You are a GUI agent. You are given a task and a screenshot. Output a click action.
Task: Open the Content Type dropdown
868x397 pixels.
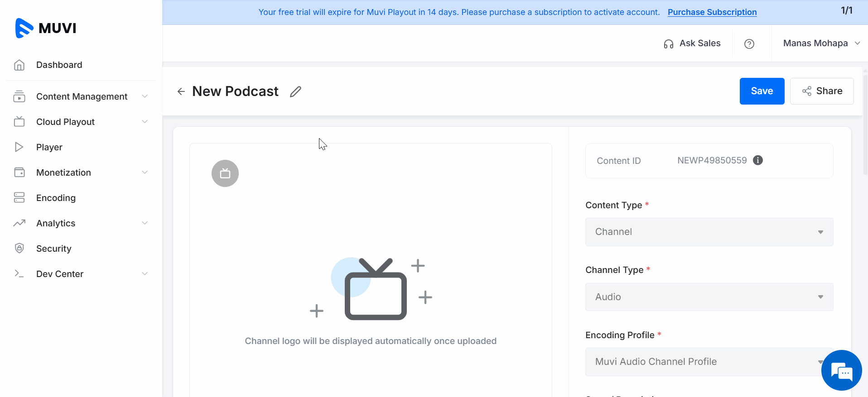coord(709,232)
